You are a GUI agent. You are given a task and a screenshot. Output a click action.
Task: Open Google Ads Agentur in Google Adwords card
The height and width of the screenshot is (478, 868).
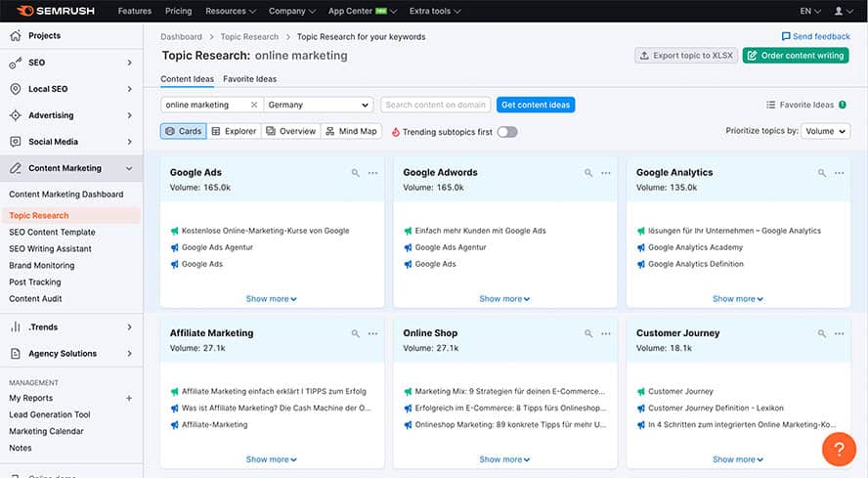(451, 247)
